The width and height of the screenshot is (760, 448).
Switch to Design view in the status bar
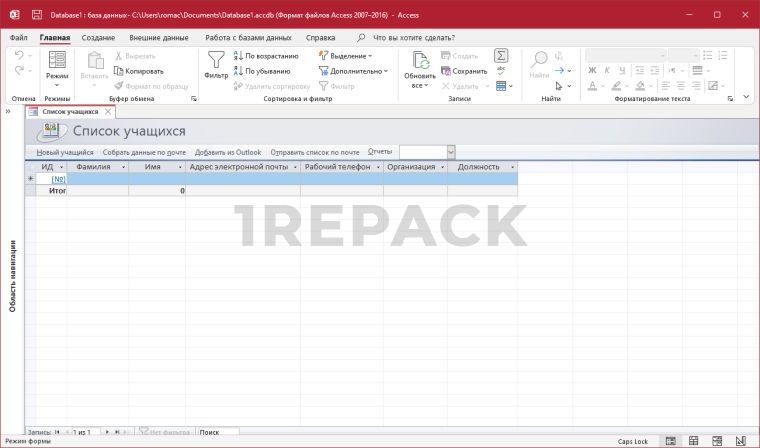(x=738, y=440)
